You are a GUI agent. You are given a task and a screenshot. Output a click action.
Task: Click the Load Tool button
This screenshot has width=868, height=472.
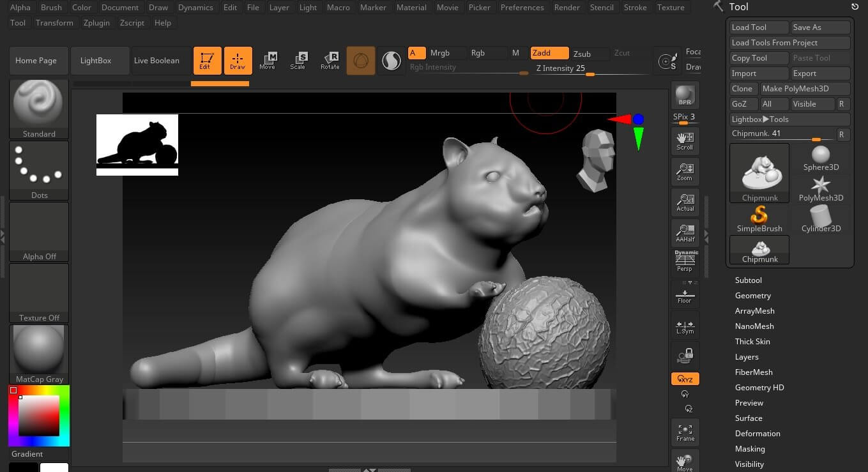pyautogui.click(x=759, y=27)
